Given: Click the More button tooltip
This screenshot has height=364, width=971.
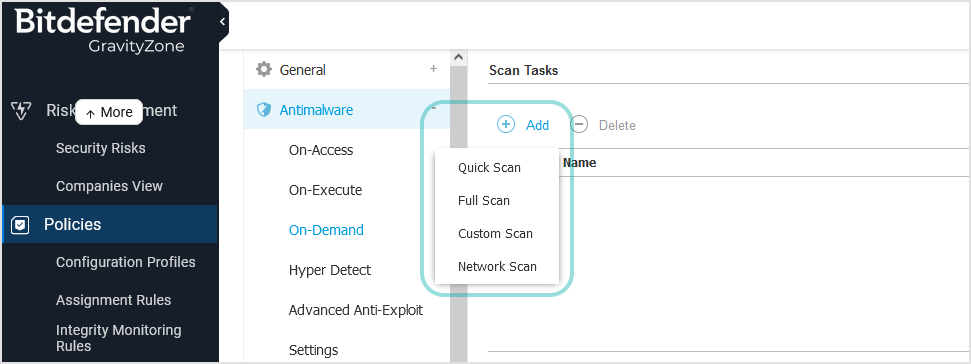Looking at the screenshot, I should [109, 112].
